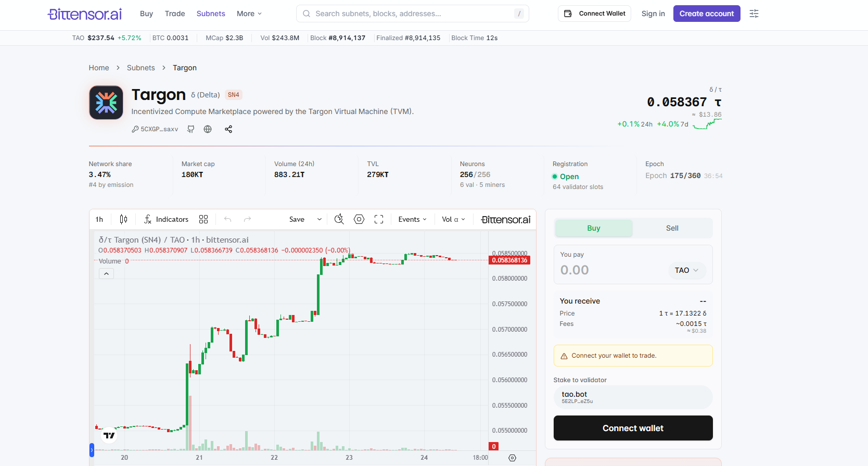Expand the More navigation dropdown
Viewport: 868px width, 466px height.
[x=249, y=14]
